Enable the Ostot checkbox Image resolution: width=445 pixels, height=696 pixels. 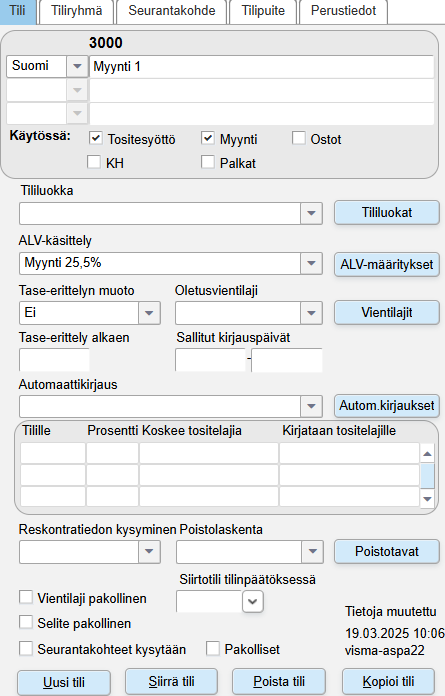coord(299,138)
